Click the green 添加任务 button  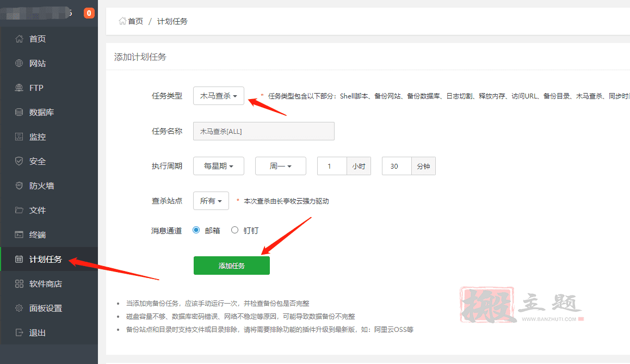(231, 266)
